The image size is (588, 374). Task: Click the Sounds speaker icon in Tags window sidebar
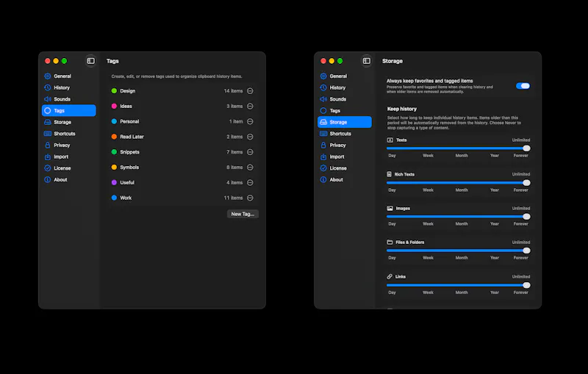pyautogui.click(x=48, y=99)
